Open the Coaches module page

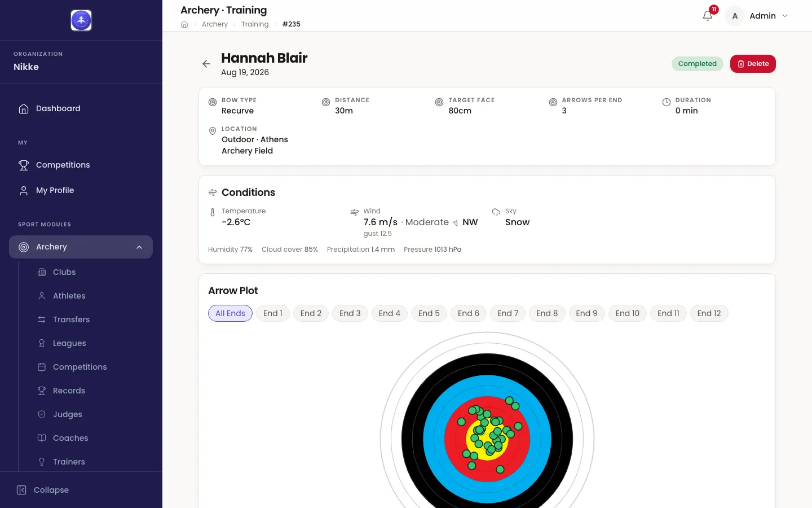point(90,438)
